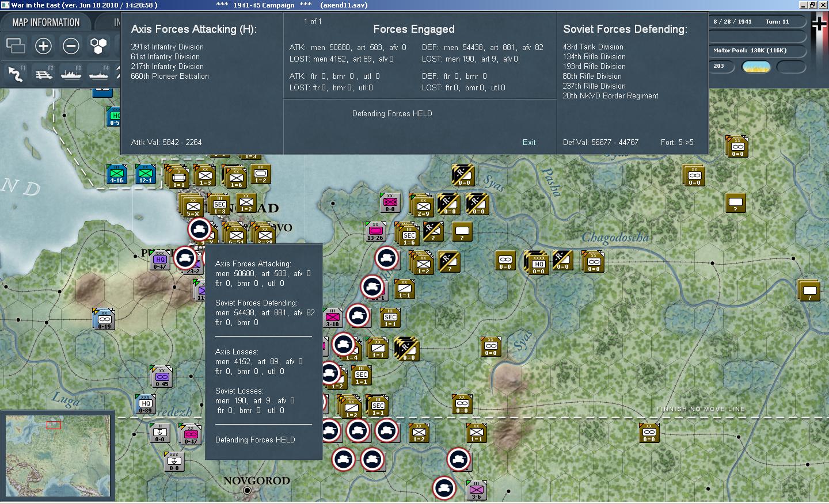Select the pink 8-0 infantry counter
The image size is (829, 504).
(x=390, y=203)
